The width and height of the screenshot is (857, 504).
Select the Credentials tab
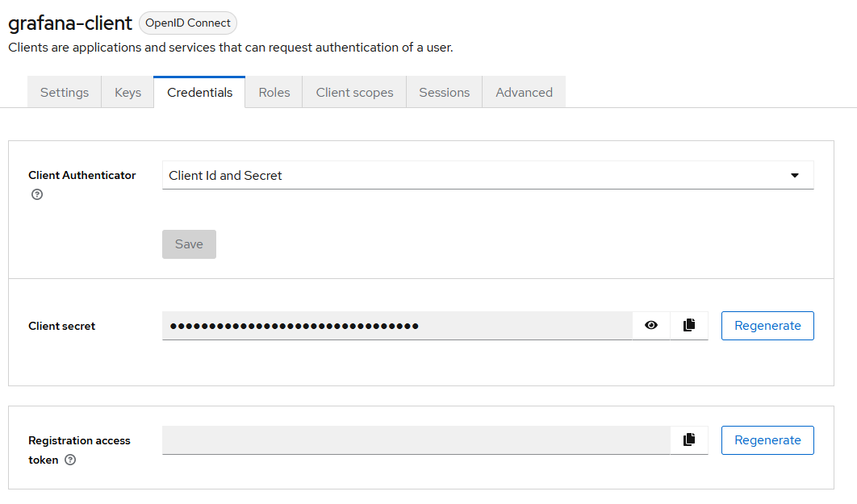pos(199,93)
